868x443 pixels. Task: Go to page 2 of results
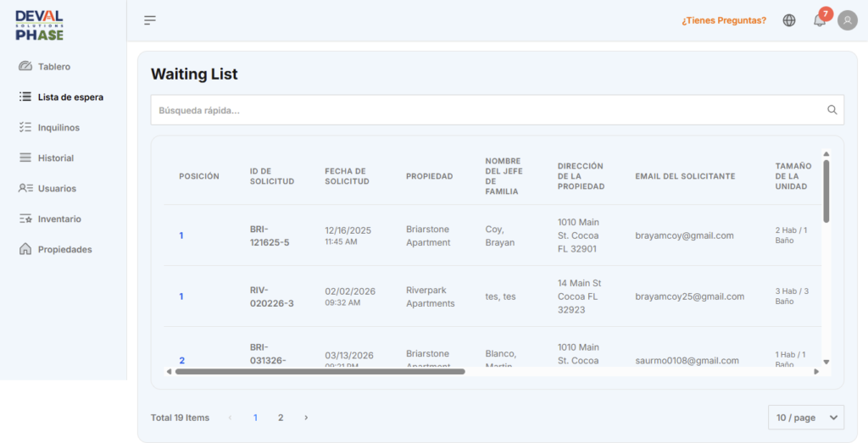281,418
